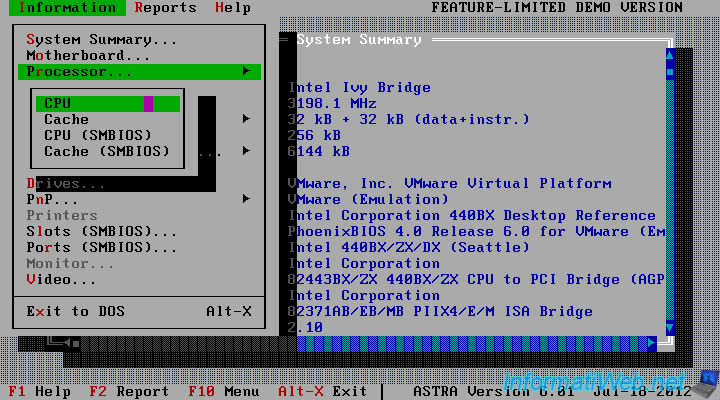This screenshot has height=400, width=720.
Task: Click the FEATURE-LIMITED DEMO VERSION text
Action: [557, 8]
